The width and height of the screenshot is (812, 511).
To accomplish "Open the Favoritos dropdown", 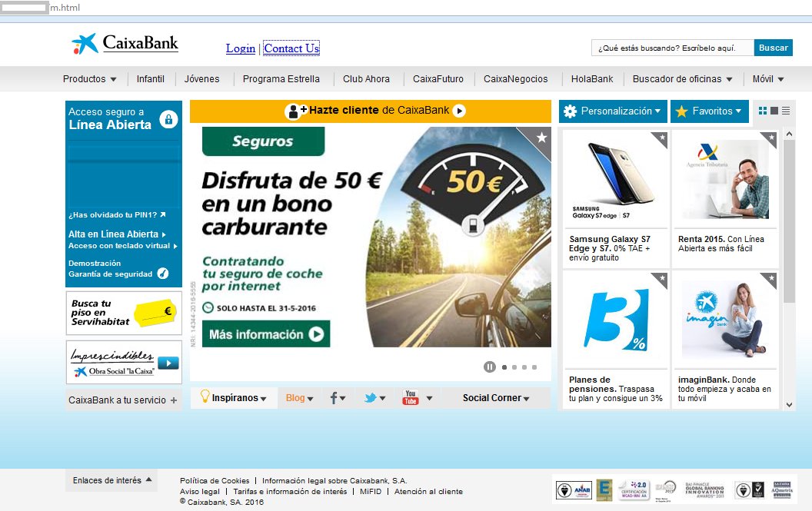I will click(710, 111).
